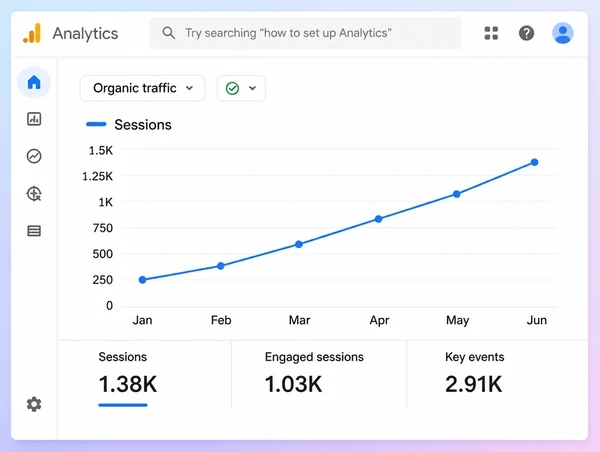Click the 250 y-axis label
Viewport: 600px width, 452px height.
pos(103,280)
